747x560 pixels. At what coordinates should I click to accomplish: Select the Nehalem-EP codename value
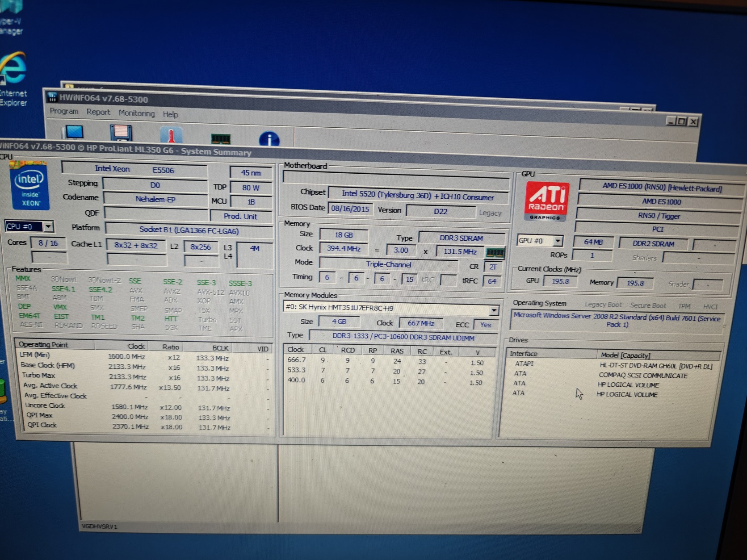coord(155,199)
